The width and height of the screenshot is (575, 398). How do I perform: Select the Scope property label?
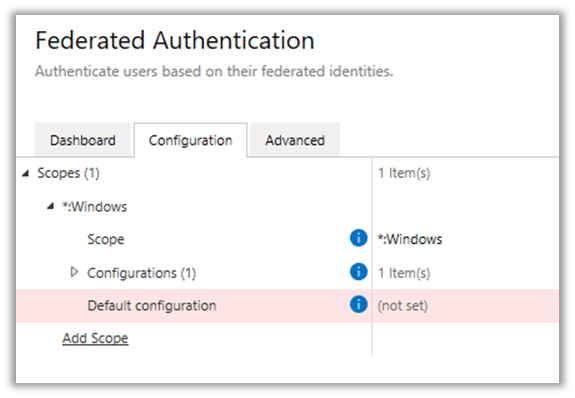[106, 239]
